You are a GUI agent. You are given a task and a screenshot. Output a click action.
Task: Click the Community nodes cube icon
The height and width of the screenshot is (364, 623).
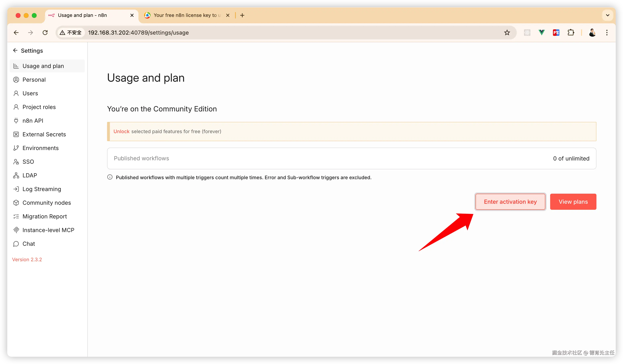click(x=16, y=203)
